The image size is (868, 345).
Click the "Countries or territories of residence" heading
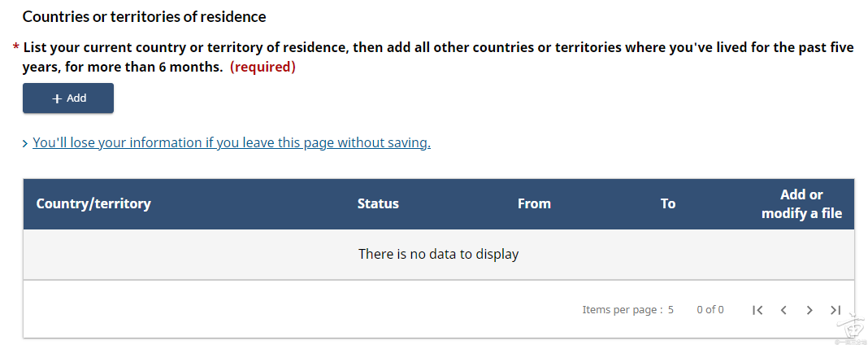[x=144, y=16]
